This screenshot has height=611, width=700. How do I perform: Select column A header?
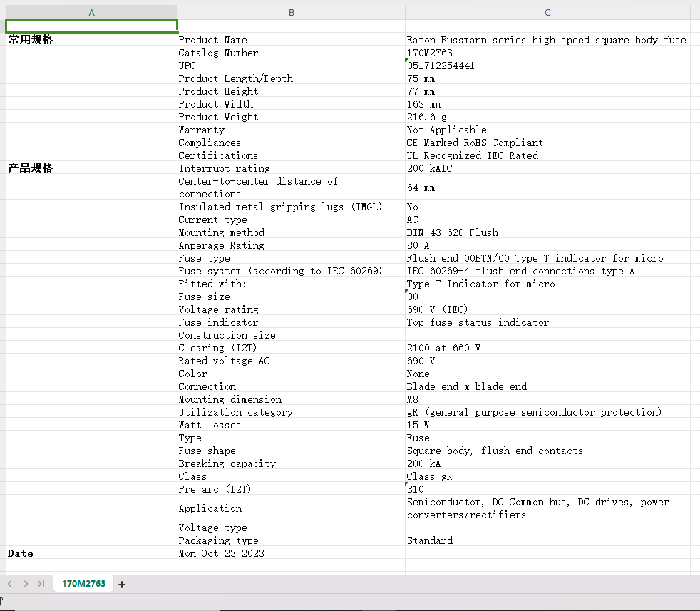(91, 13)
